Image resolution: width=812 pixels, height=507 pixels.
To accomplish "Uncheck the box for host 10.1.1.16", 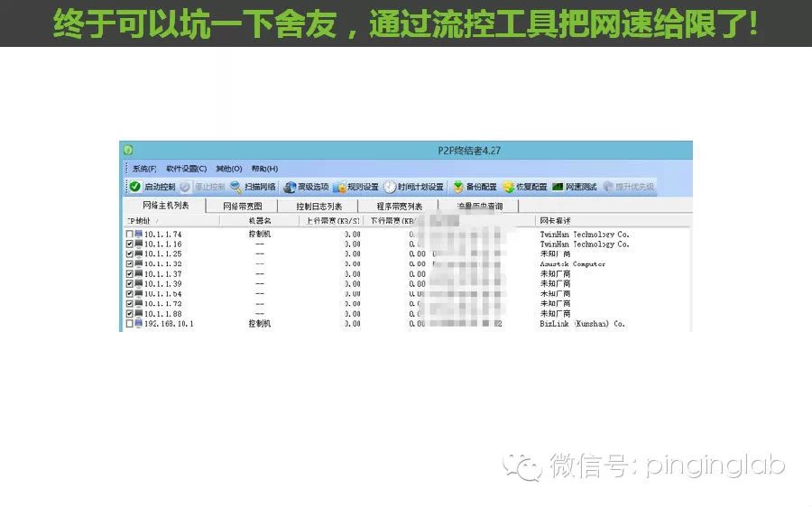I will point(129,244).
